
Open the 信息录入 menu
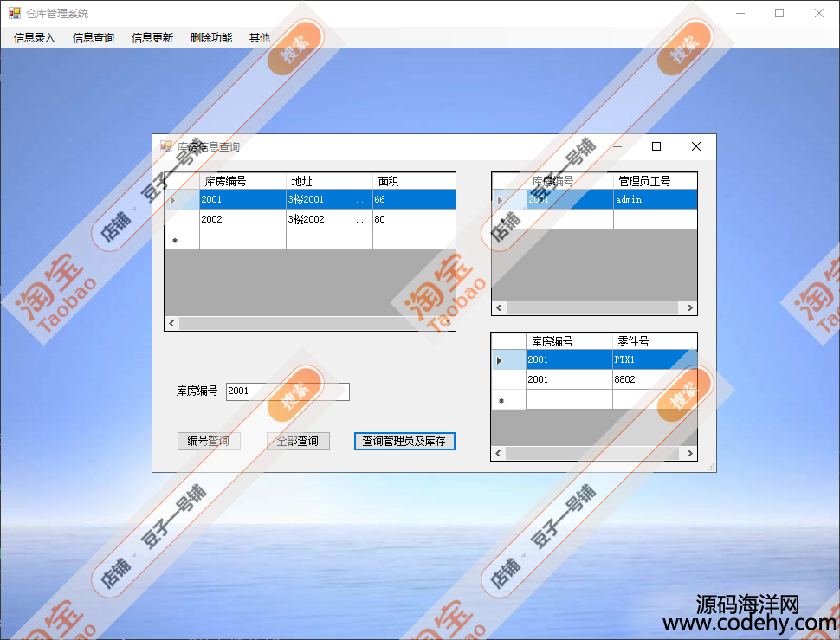point(35,37)
